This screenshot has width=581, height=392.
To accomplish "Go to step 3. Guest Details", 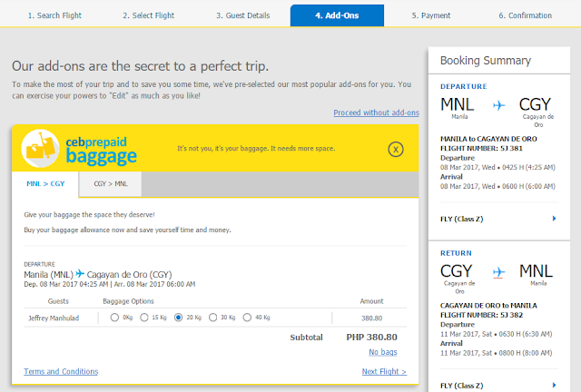I will [x=243, y=15].
